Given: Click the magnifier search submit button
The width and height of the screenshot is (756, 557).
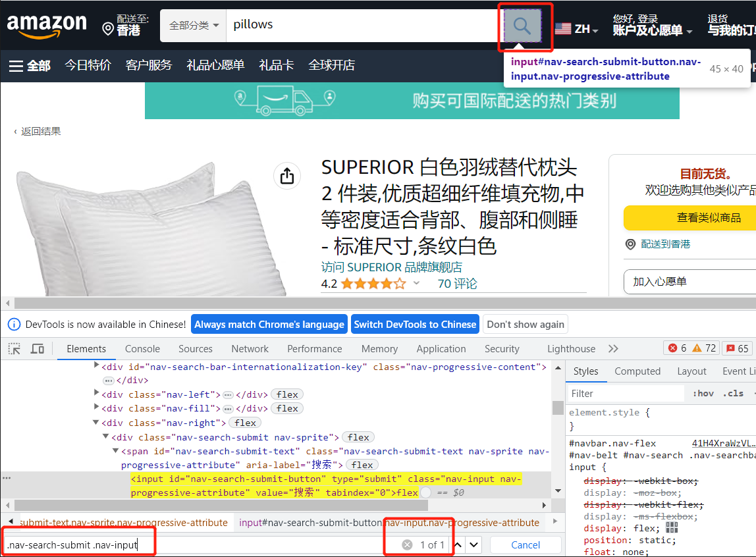Looking at the screenshot, I should pos(522,26).
